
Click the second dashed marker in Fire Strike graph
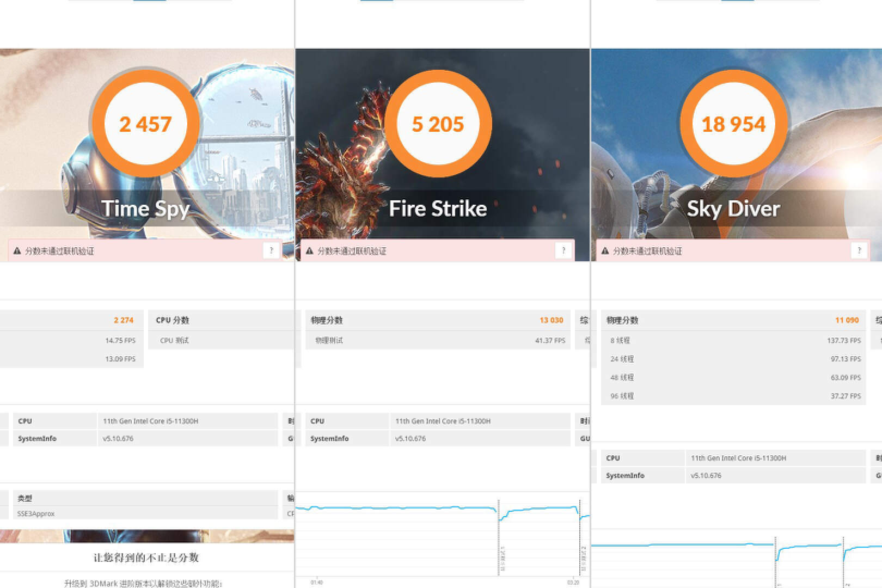580,537
